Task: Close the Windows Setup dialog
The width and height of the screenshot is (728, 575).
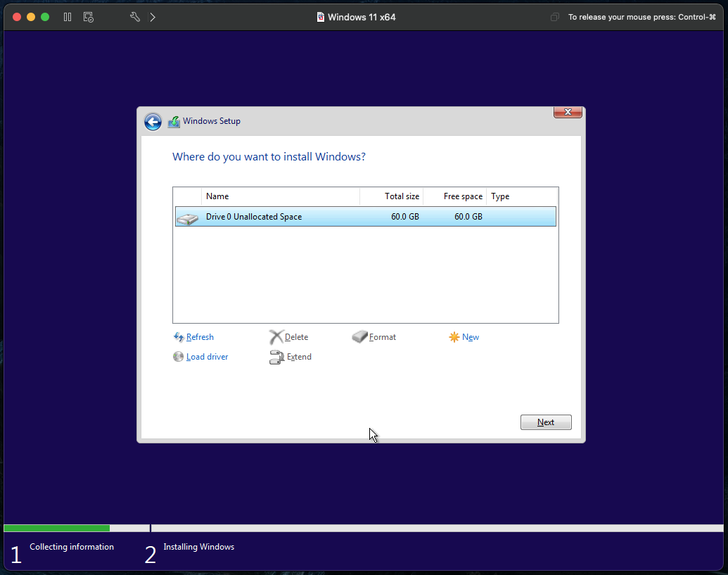Action: (x=568, y=113)
